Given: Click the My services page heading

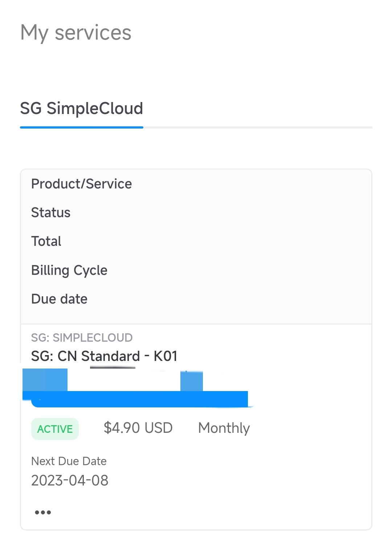Looking at the screenshot, I should coord(76,33).
